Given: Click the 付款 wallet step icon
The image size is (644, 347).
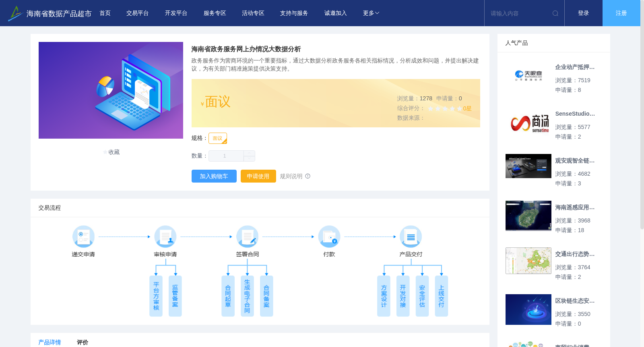Looking at the screenshot, I should click(329, 237).
